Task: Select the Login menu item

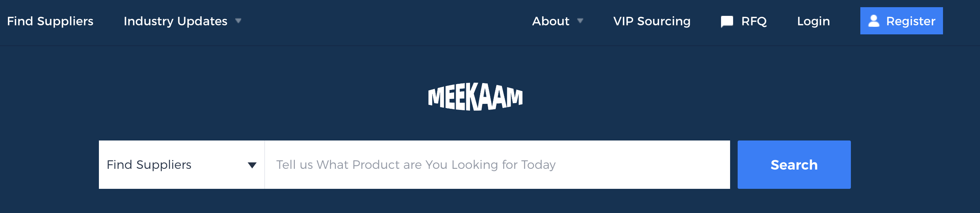Action: pos(813,21)
